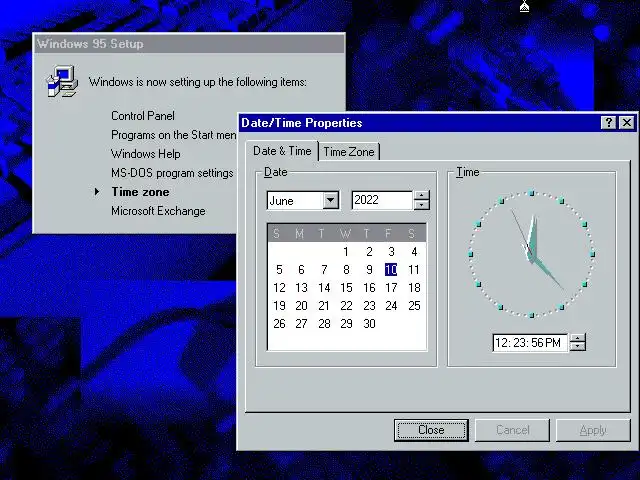Select day 1 in the June calendar
Viewport: 640px width, 480px height.
click(346, 252)
